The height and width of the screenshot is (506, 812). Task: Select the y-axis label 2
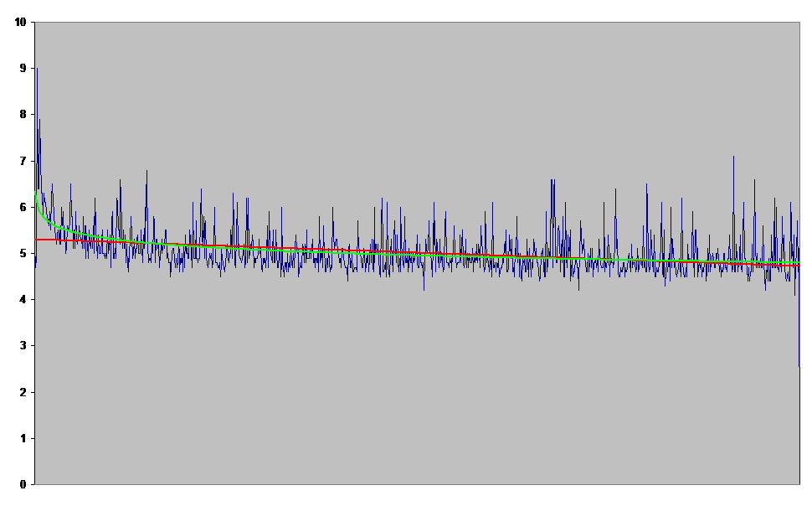tap(23, 392)
